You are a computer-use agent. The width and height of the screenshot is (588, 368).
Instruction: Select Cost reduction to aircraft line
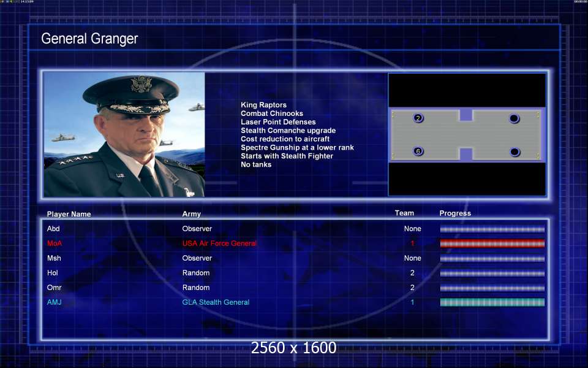pyautogui.click(x=285, y=139)
